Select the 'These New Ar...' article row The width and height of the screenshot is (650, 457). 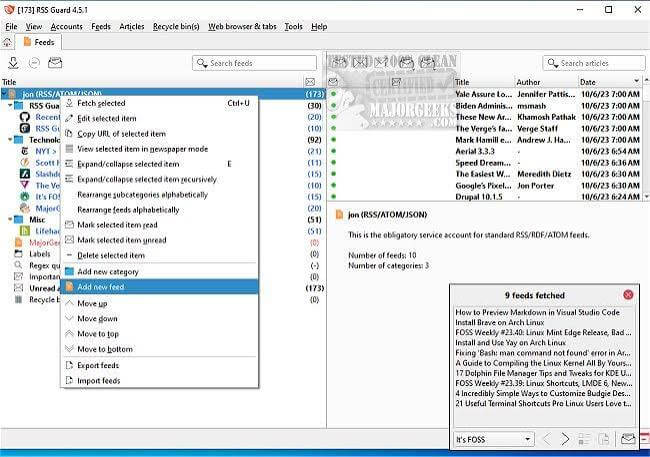(486, 117)
